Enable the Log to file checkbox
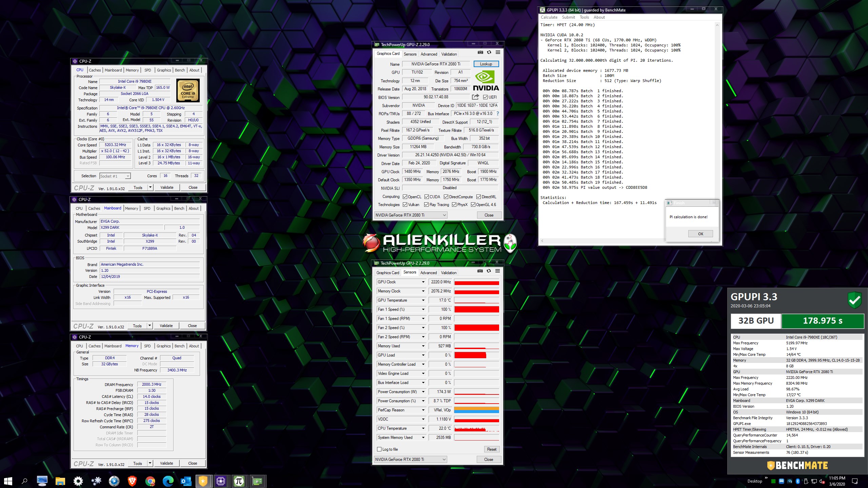The width and height of the screenshot is (868, 488). point(379,449)
